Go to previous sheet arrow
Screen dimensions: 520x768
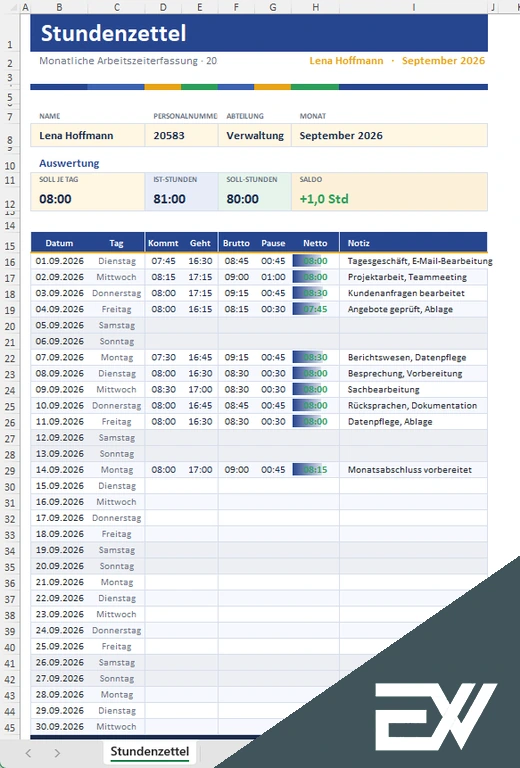[x=28, y=753]
